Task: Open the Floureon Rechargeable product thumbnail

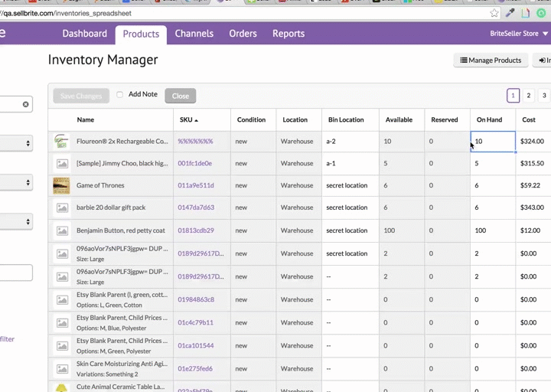Action: coord(61,141)
